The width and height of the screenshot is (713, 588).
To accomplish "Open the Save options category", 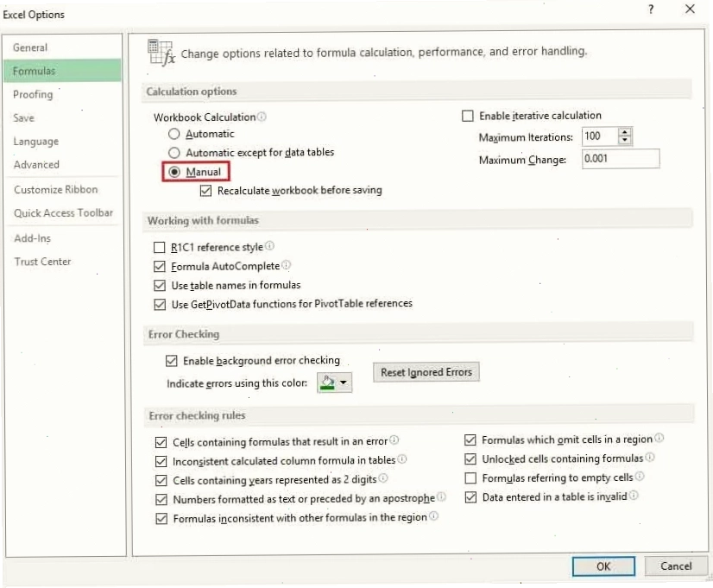I will 63,117.
